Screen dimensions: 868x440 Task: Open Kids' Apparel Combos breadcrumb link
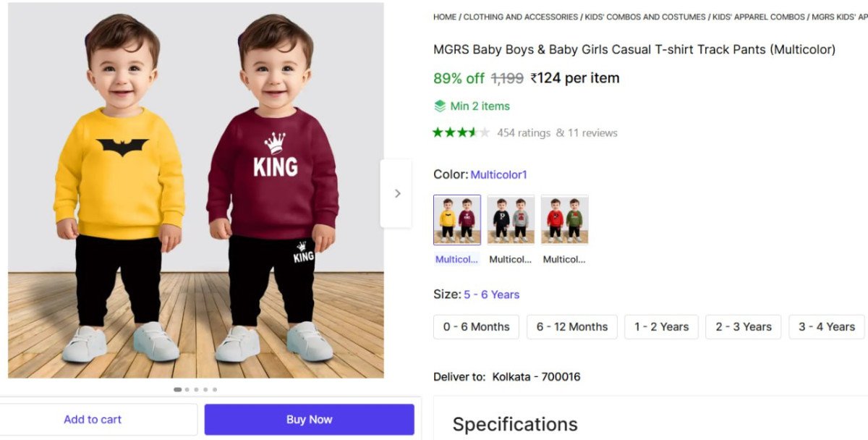tap(759, 17)
